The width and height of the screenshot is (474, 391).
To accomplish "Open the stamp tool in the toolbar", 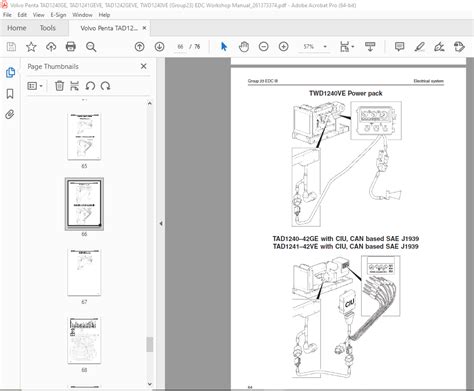I will [x=459, y=47].
